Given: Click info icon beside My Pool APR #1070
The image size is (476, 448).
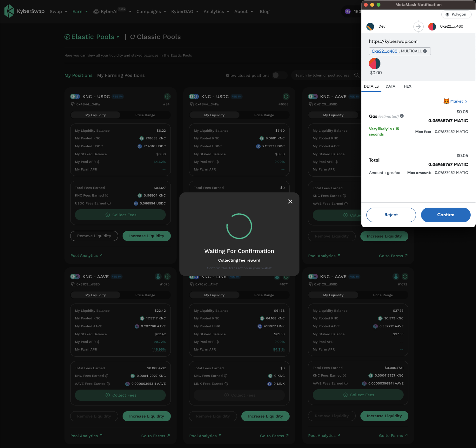Looking at the screenshot, I should click(x=99, y=342).
